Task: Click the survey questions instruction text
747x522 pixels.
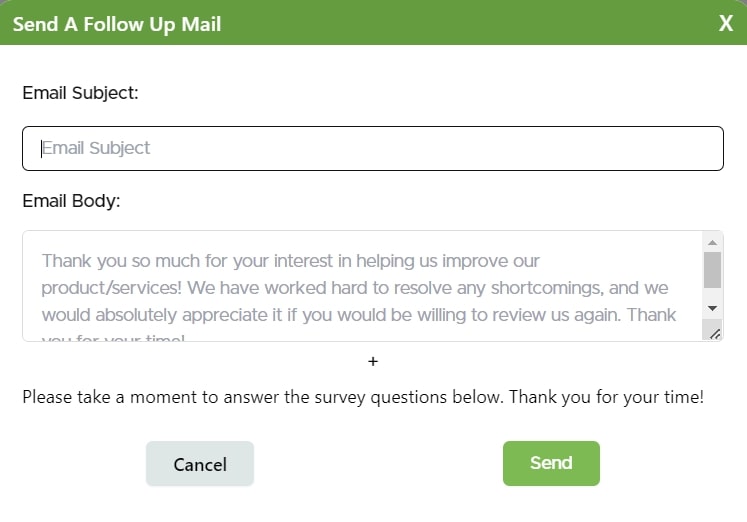Action: point(363,397)
